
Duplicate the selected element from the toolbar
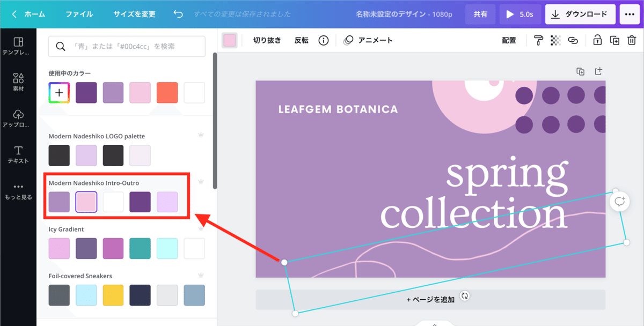pyautogui.click(x=615, y=40)
